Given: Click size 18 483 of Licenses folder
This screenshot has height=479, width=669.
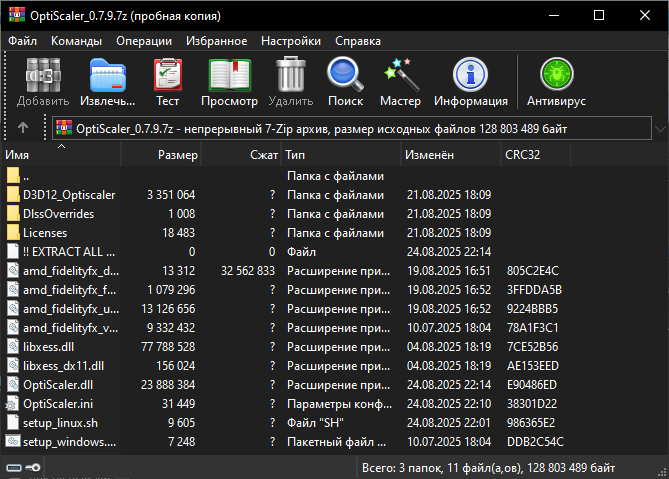Looking at the screenshot, I should point(178,233).
